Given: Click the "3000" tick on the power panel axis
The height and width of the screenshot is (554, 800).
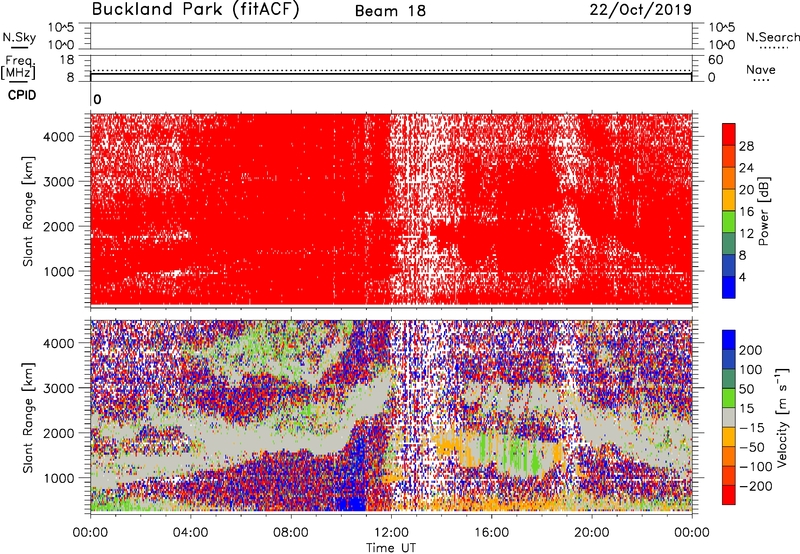Looking at the screenshot, I should click(58, 182).
